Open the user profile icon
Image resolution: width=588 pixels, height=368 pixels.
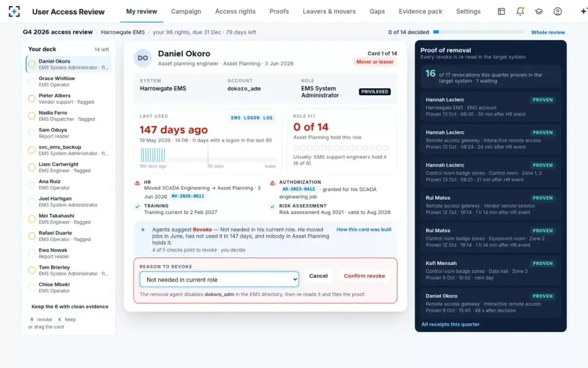click(x=558, y=11)
